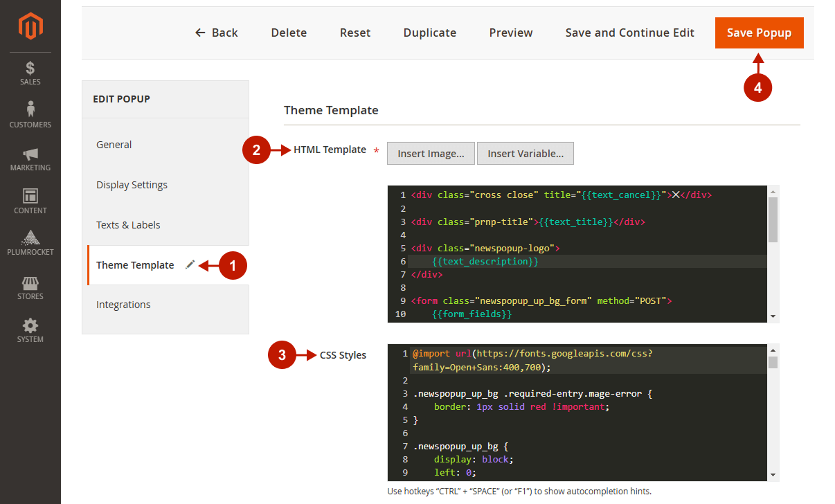Select the Marketing sidebar icon
Image resolution: width=835 pixels, height=504 pixels.
[x=30, y=154]
